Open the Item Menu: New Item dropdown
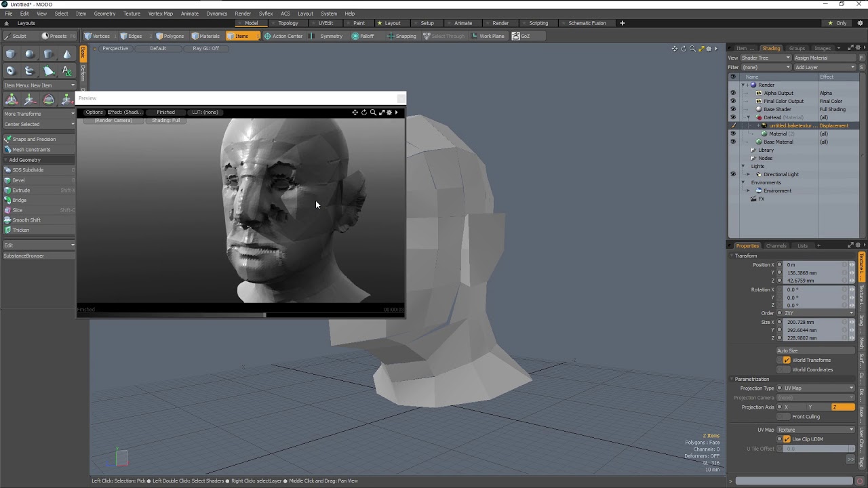 39,85
